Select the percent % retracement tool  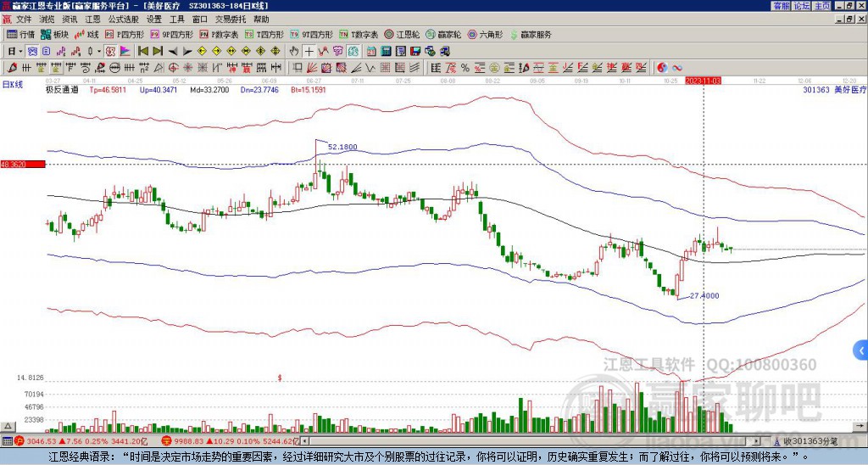point(465,68)
